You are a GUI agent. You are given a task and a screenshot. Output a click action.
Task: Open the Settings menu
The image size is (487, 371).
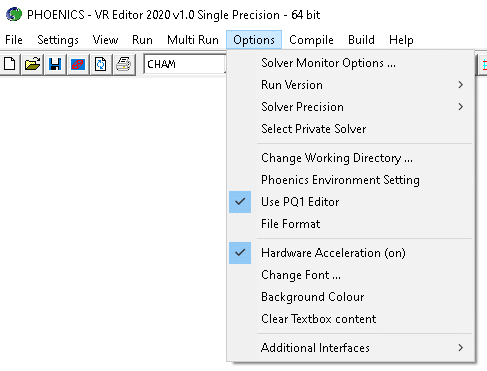[x=58, y=40]
